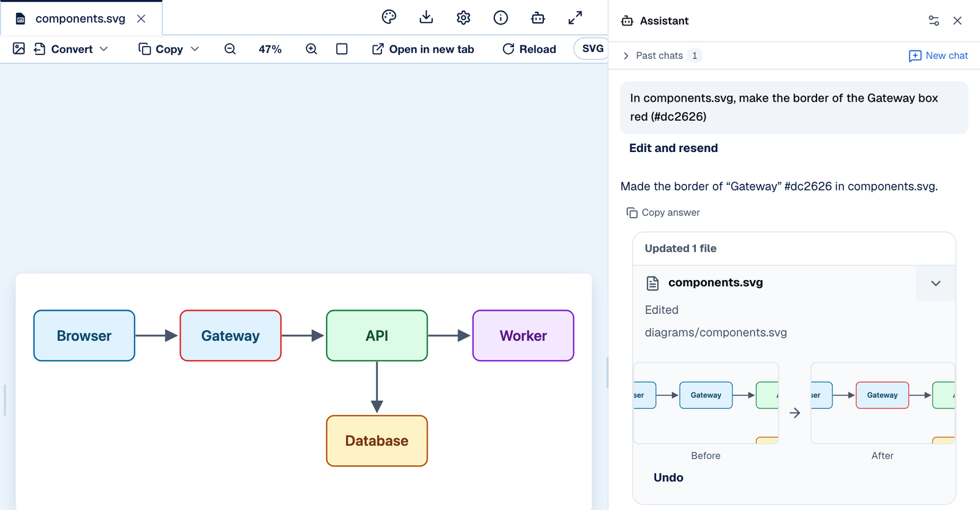980x510 pixels.
Task: Expand preview to fullscreen
Action: pyautogui.click(x=575, y=18)
